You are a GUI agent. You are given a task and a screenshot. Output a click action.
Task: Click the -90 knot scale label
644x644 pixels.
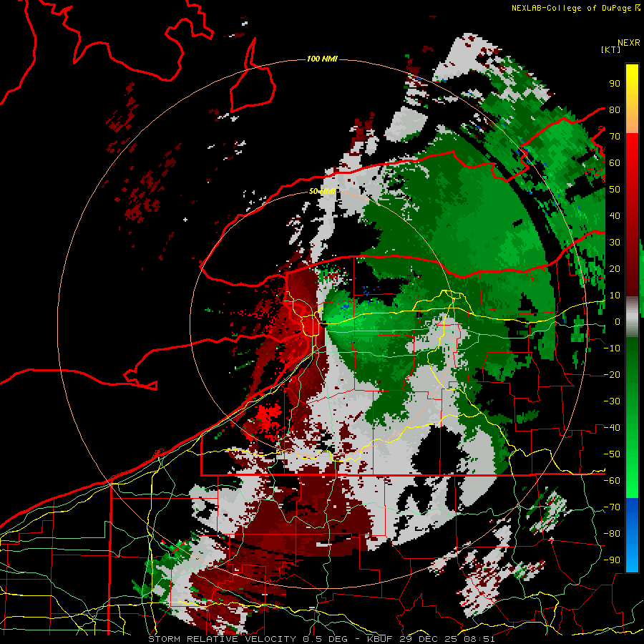click(612, 560)
